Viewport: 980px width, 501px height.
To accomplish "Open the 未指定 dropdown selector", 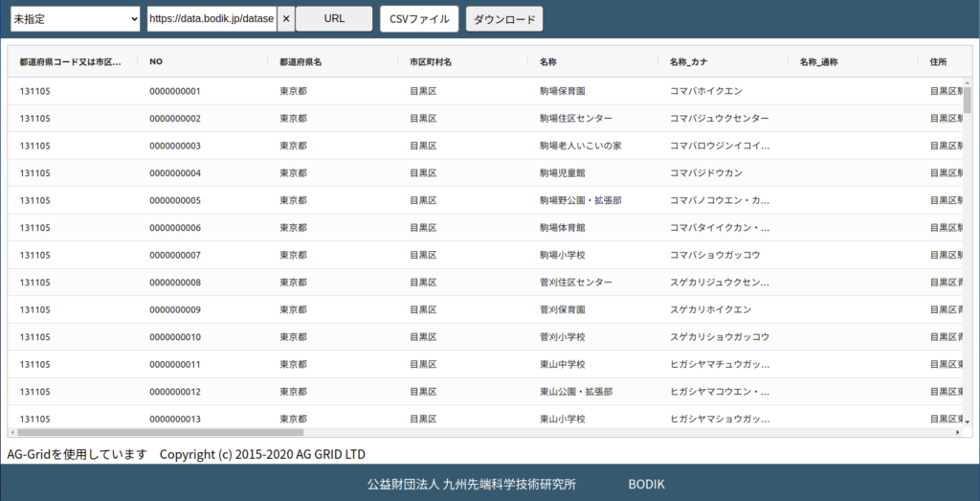I will point(76,19).
